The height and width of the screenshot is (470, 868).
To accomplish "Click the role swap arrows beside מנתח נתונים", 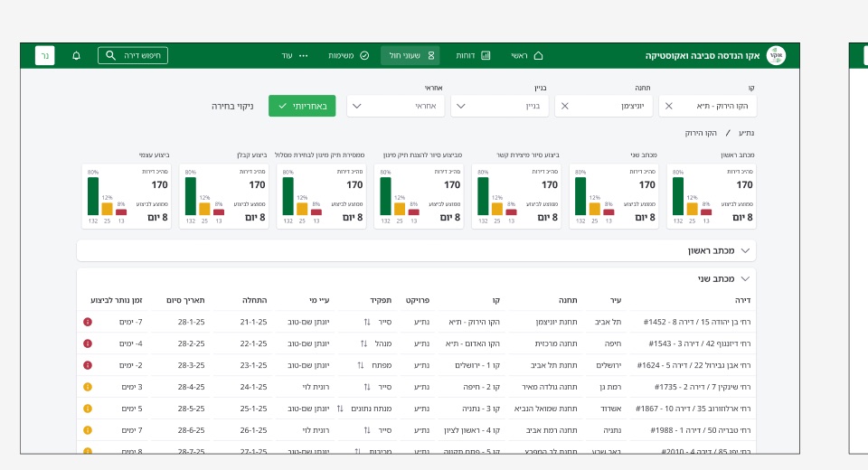I will tap(340, 408).
